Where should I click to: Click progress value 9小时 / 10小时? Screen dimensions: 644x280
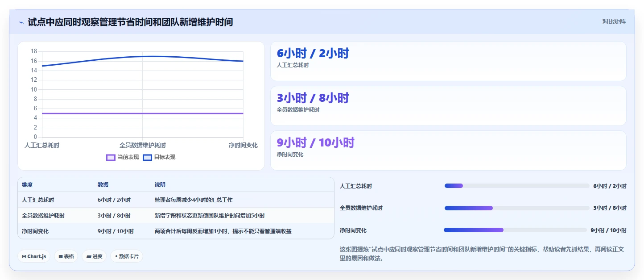click(x=608, y=230)
